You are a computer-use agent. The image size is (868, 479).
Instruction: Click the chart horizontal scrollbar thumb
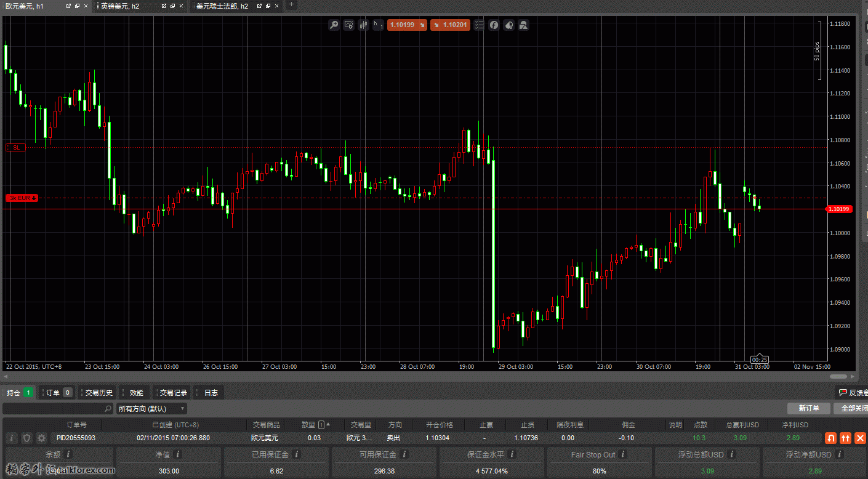pyautogui.click(x=838, y=376)
